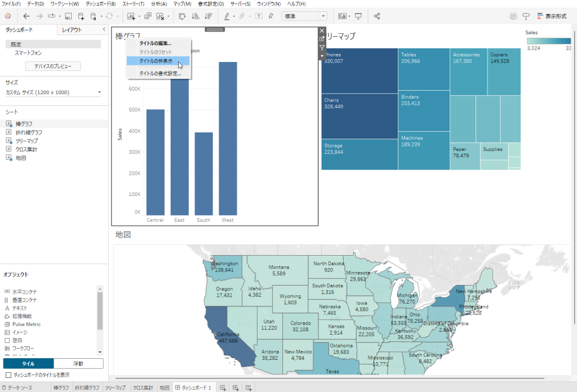Open the 標準 fit dropdown

pos(304,16)
